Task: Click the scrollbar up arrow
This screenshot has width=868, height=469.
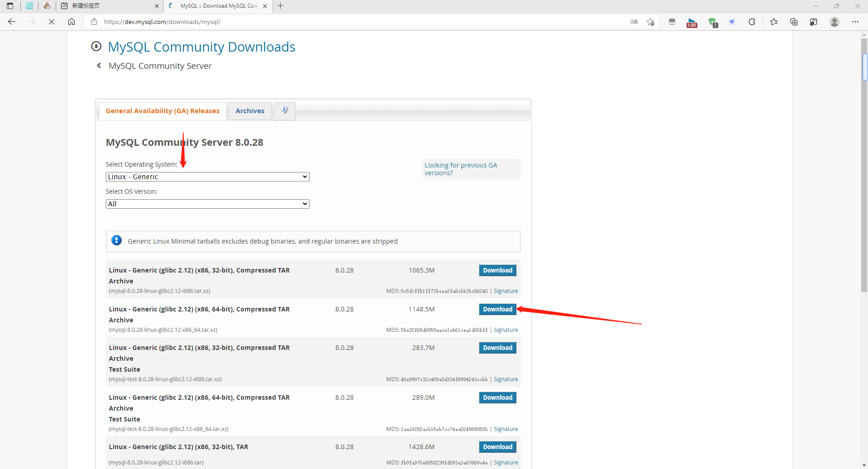Action: [x=864, y=34]
